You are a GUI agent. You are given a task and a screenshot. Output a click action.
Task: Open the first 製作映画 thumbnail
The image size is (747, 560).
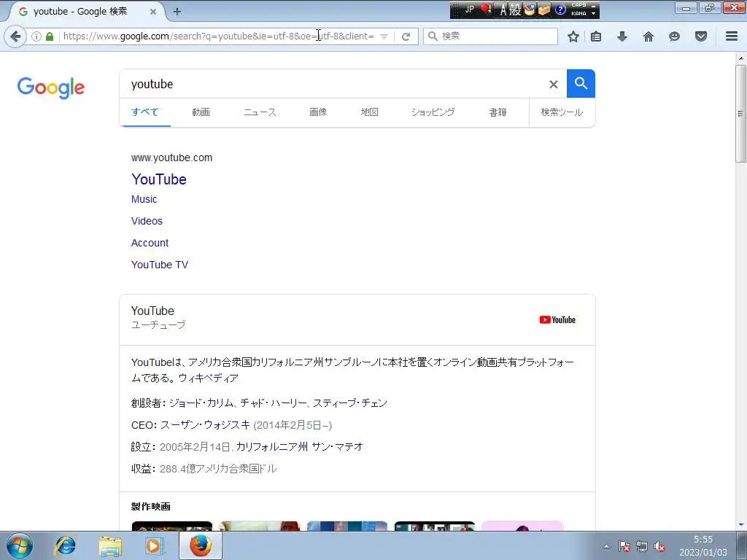(172, 526)
